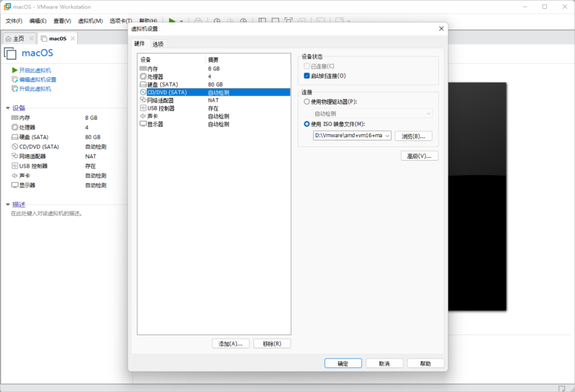Open the 虚拟机(M) menu
The width and height of the screenshot is (575, 392).
click(x=90, y=21)
